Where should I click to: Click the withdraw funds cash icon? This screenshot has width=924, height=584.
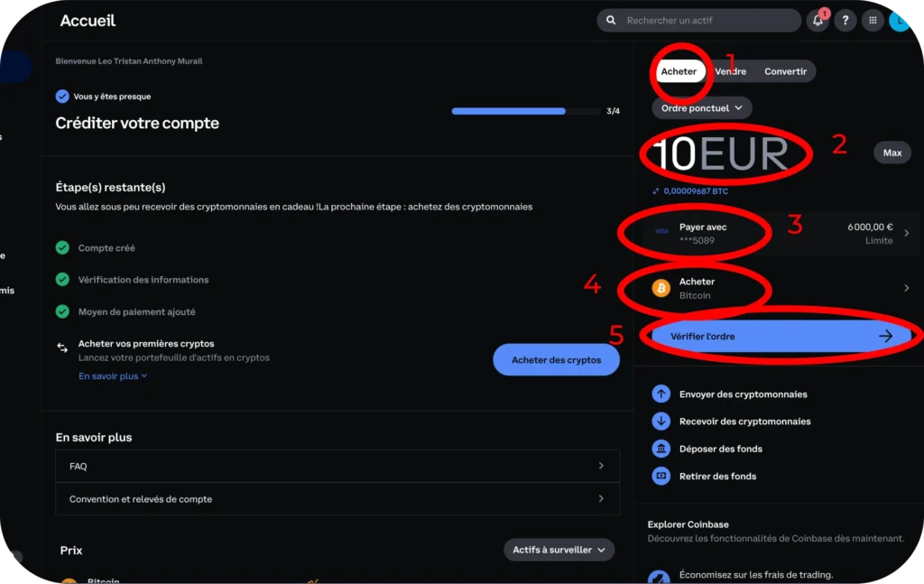pos(661,476)
